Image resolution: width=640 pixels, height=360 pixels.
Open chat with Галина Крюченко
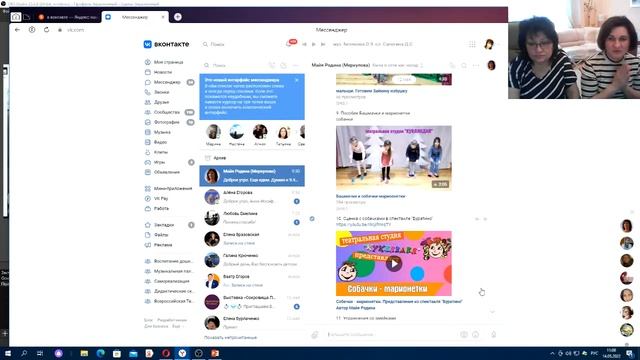click(x=252, y=260)
